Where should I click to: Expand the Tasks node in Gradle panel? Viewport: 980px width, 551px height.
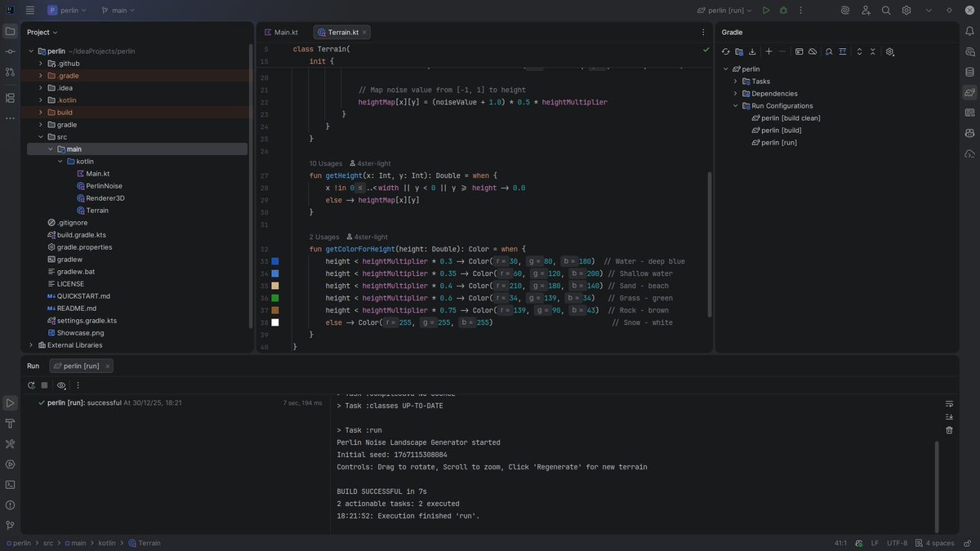[x=735, y=82]
